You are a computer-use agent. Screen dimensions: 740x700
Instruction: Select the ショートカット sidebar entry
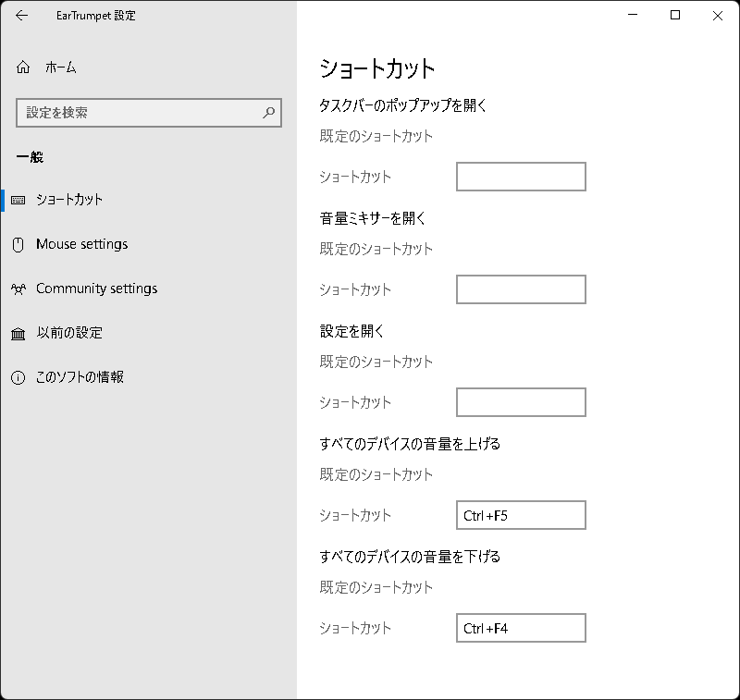(69, 199)
